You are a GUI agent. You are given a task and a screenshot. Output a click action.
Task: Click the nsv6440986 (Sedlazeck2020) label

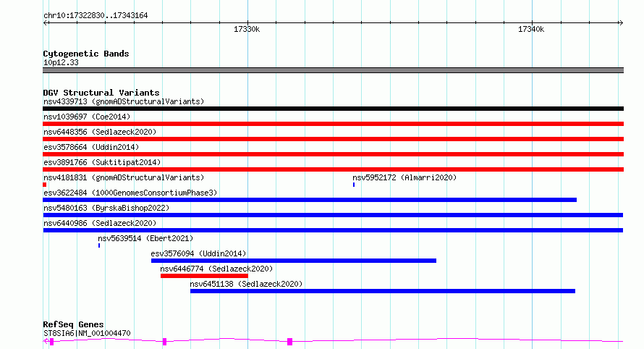[100, 223]
